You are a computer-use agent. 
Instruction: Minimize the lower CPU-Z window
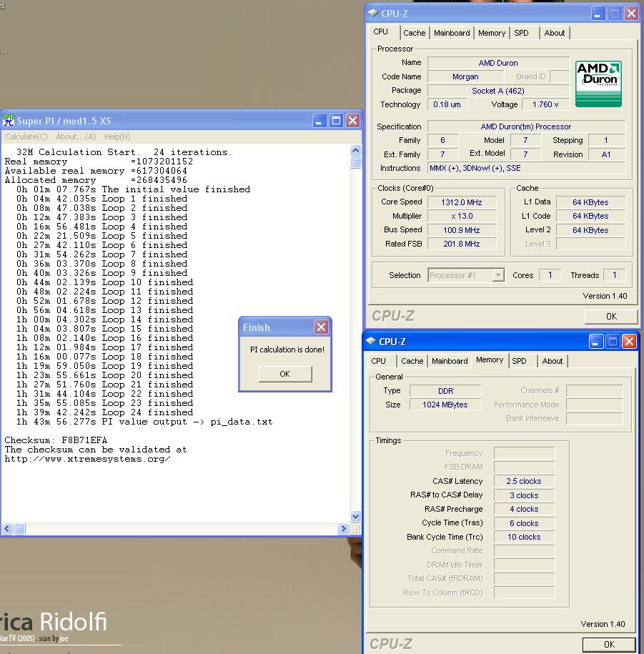(595, 342)
